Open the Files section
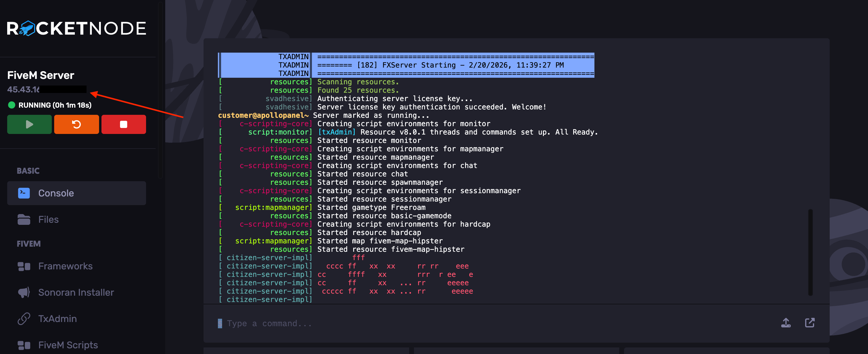This screenshot has width=868, height=354. coord(48,219)
